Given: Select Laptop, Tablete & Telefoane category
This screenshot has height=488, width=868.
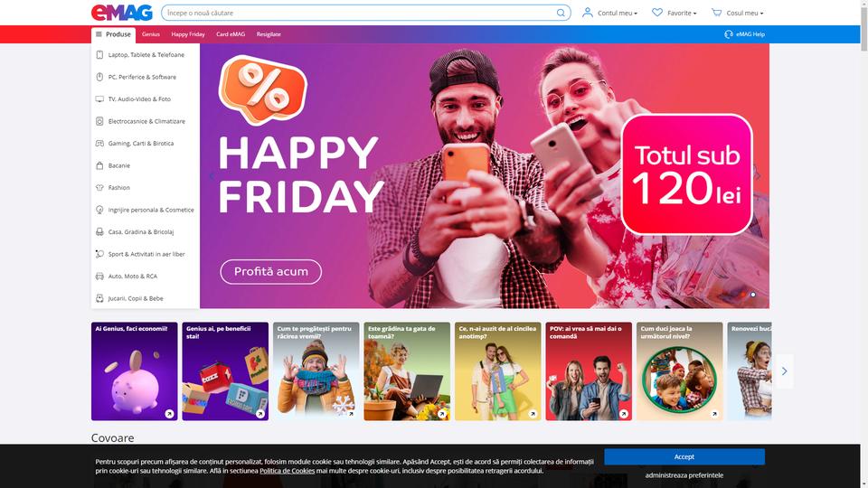Looking at the screenshot, I should click(146, 55).
